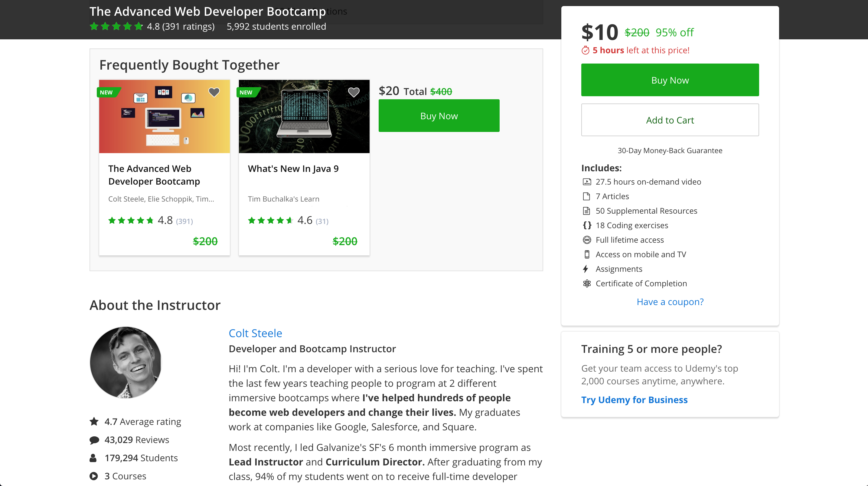Click Colt Steele's profile photo

126,362
